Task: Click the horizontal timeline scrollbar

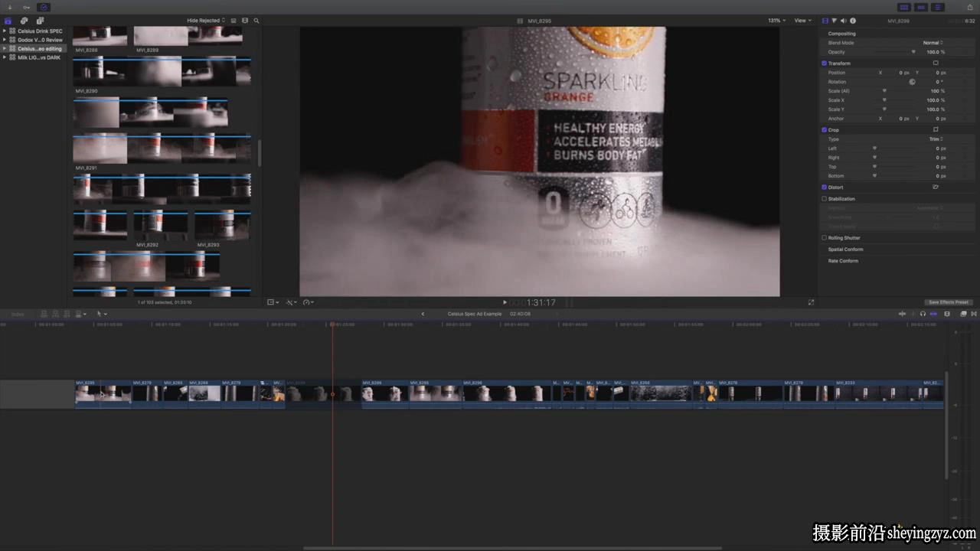Action: (512, 548)
